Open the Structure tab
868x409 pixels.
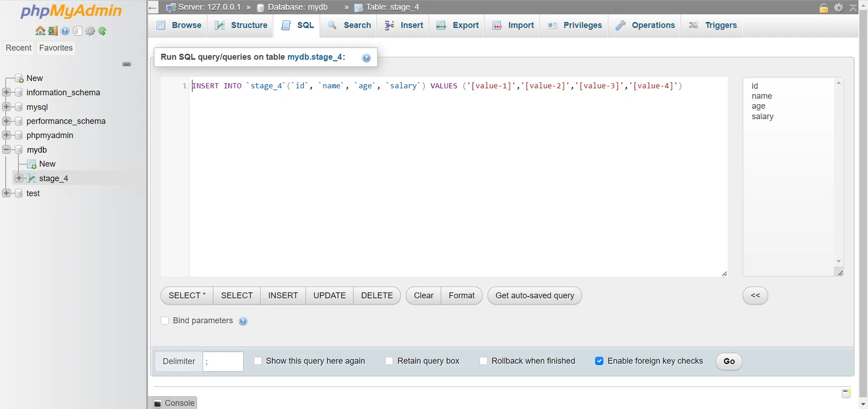click(240, 26)
